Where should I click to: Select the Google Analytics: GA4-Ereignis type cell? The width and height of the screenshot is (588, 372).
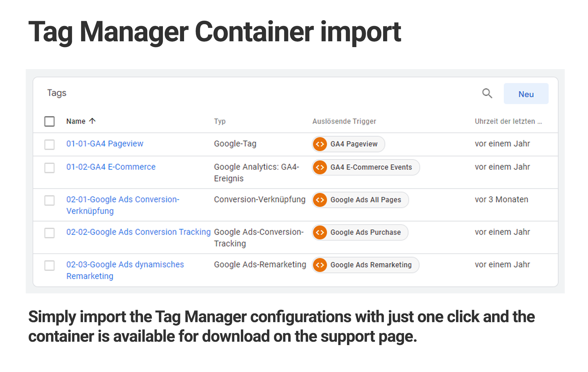[257, 173]
